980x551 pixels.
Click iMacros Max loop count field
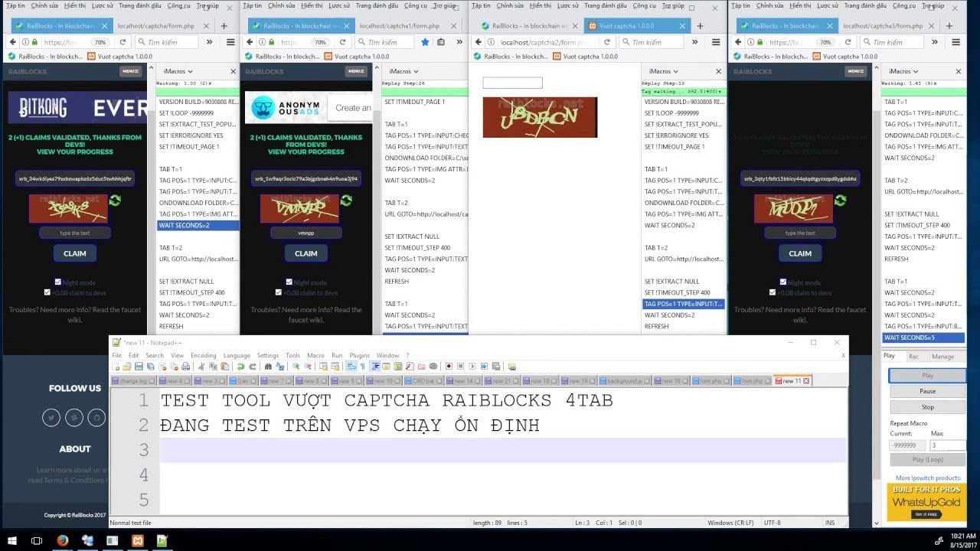[948, 445]
